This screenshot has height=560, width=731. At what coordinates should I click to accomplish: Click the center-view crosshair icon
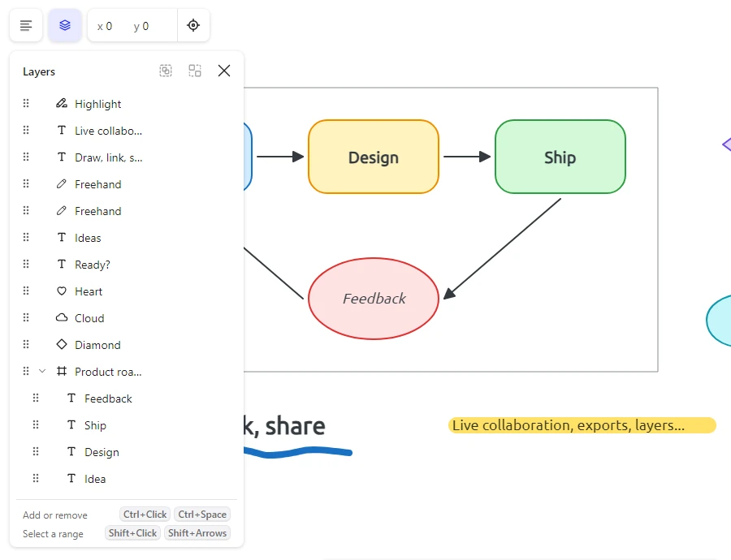[193, 25]
